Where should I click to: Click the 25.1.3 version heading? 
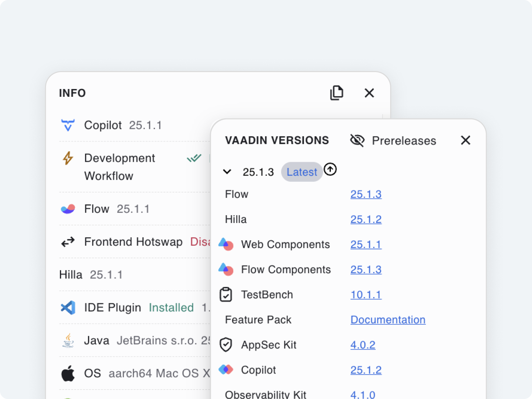pos(258,172)
